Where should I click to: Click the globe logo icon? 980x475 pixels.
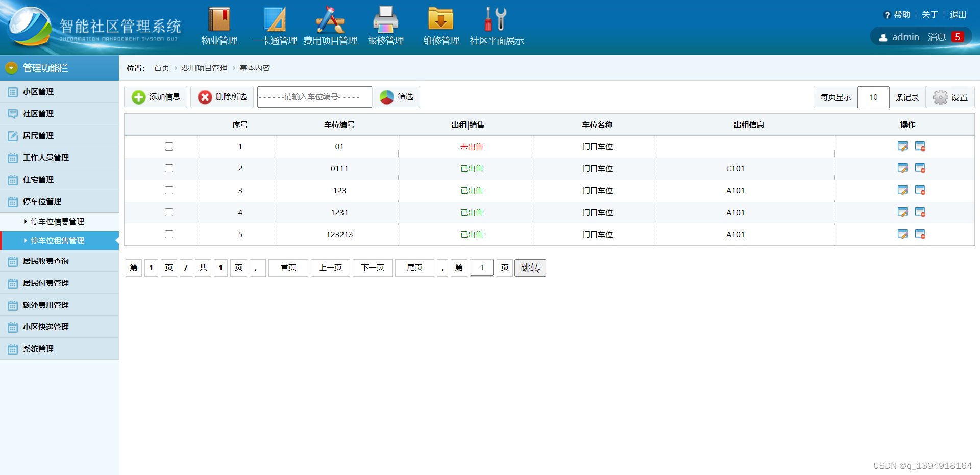pyautogui.click(x=31, y=27)
